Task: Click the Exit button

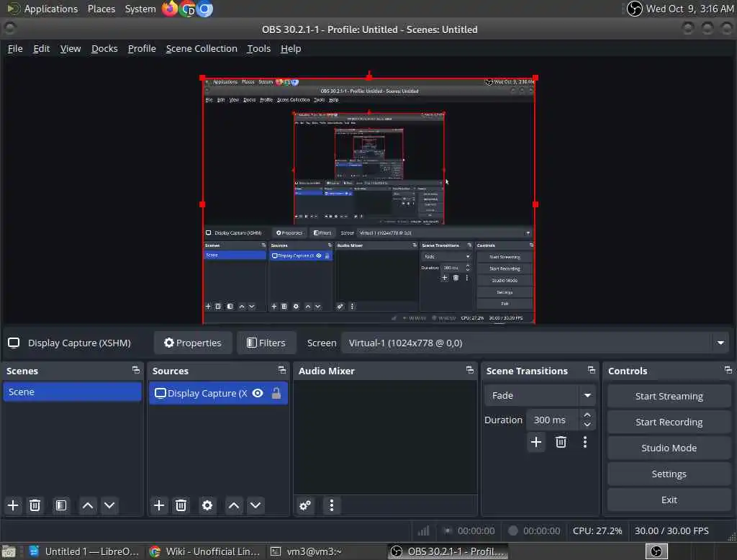Action: pos(669,500)
